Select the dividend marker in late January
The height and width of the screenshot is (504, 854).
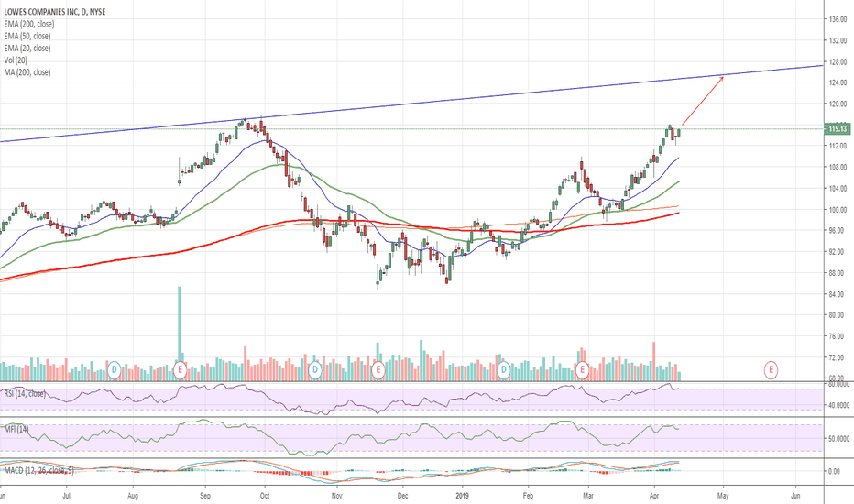(x=504, y=370)
